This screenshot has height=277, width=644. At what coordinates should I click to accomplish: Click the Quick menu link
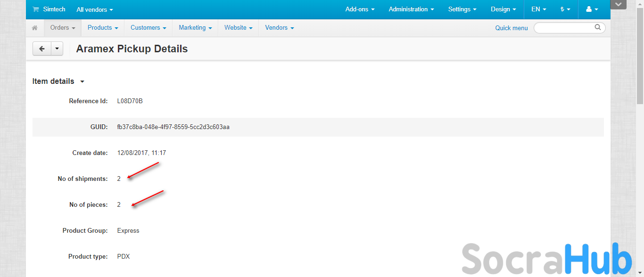pos(512,28)
